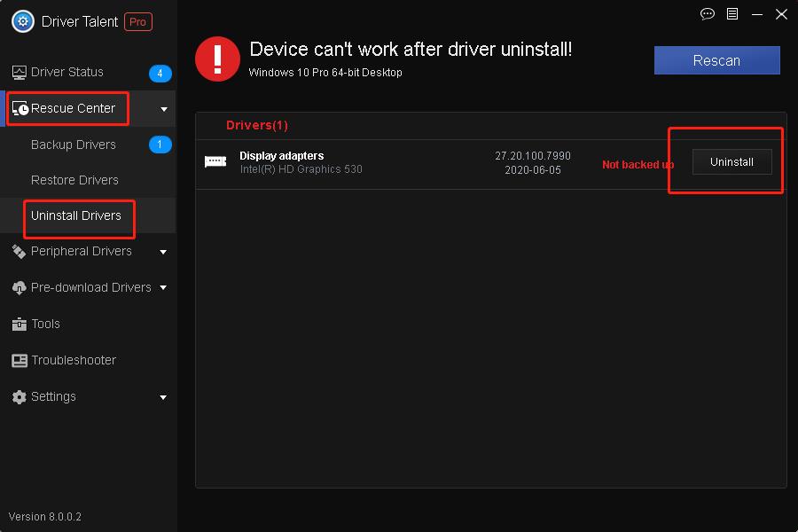Open Peripheral Drivers section
This screenshot has width=798, height=532.
click(82, 252)
